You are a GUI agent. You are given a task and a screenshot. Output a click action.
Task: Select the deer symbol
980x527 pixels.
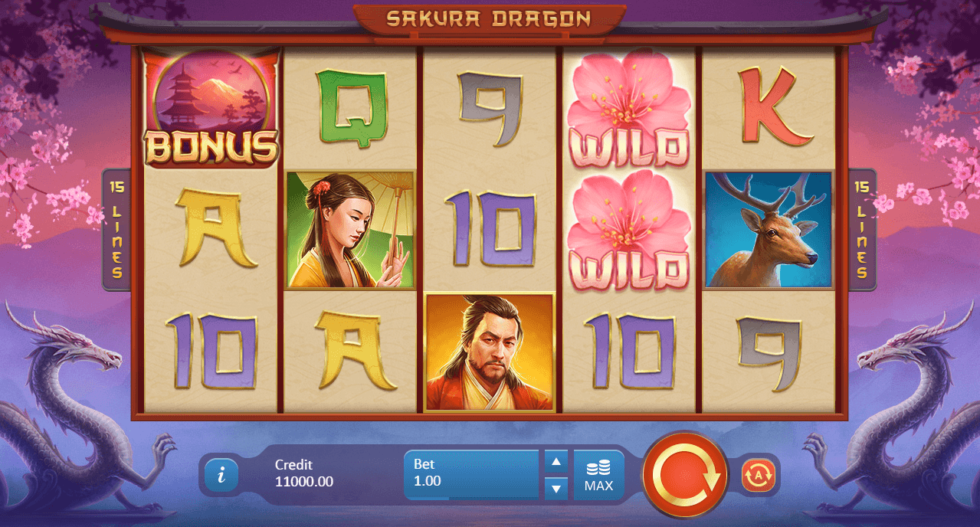(x=769, y=230)
